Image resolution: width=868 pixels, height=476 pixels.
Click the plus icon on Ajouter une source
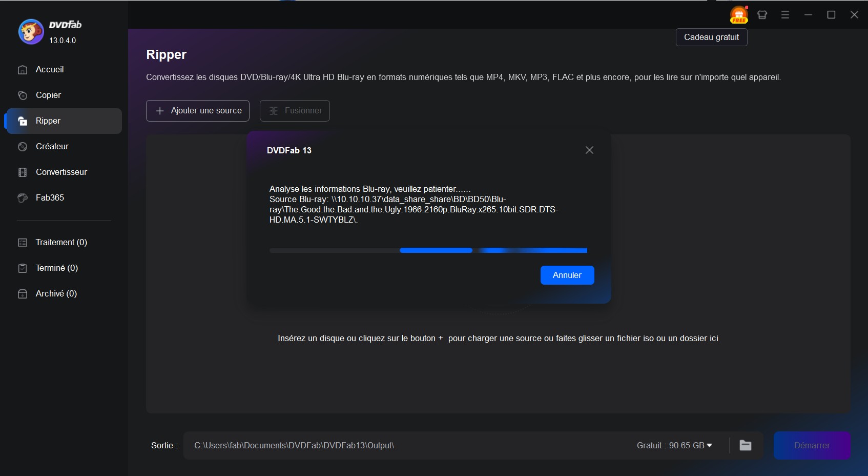(160, 111)
